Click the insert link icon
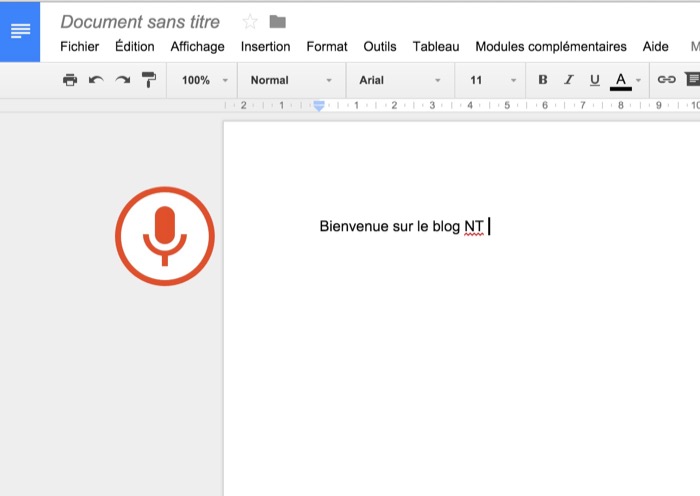Screen dimensions: 700x496 [x=666, y=80]
